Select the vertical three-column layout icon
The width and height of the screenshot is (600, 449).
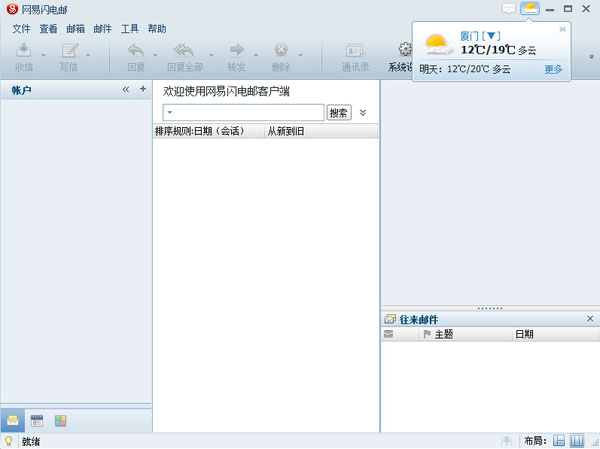pos(577,441)
